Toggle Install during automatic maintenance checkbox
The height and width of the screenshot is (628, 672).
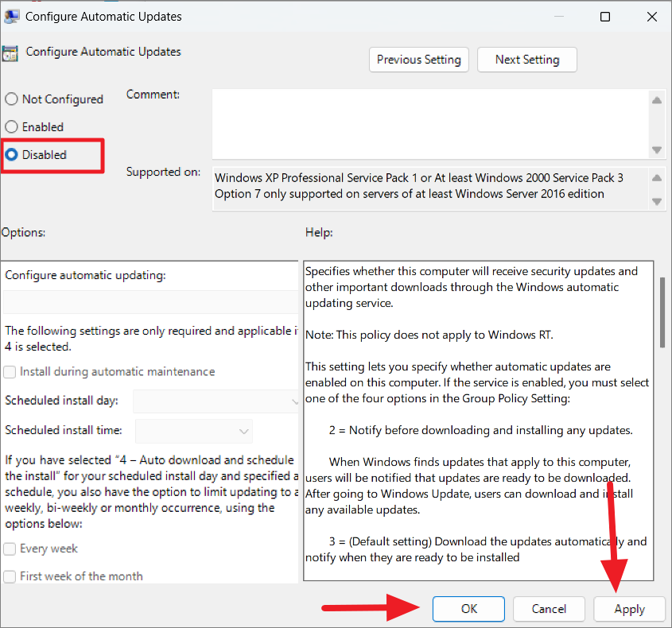(x=10, y=371)
